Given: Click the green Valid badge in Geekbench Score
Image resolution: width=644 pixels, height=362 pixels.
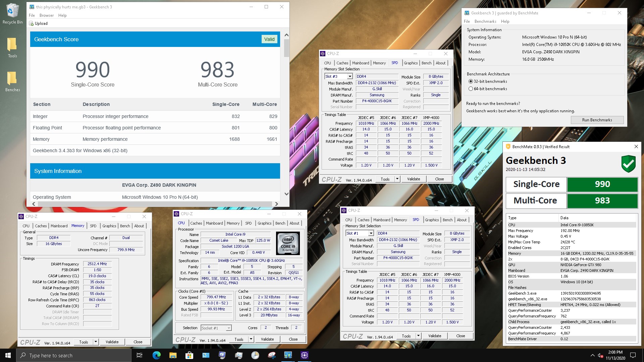Looking at the screenshot, I should point(269,39).
